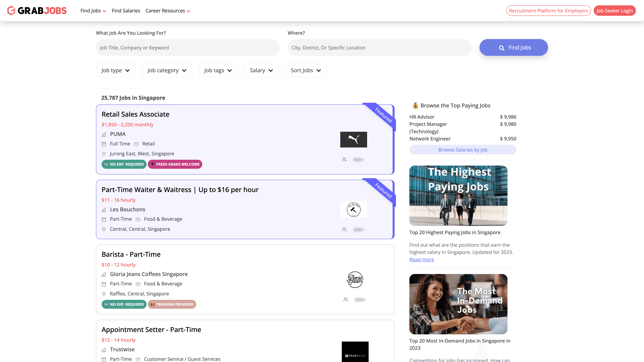Expand the Sort Jobs dropdown
The height and width of the screenshot is (362, 644).
click(x=306, y=70)
